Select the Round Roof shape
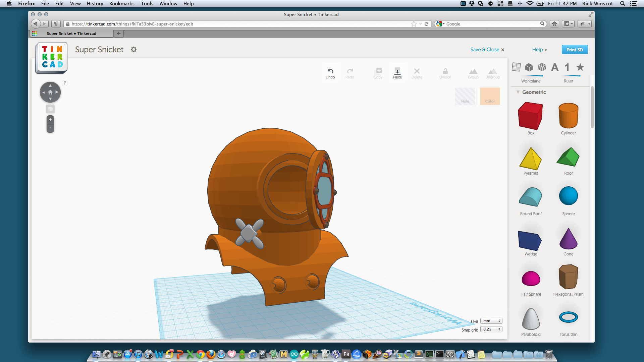Viewport: 644px width, 362px height. (x=531, y=197)
